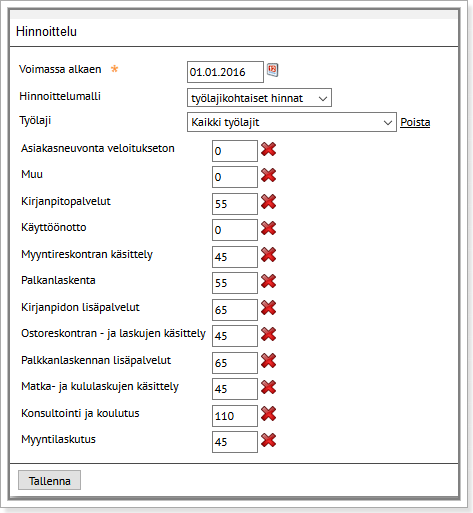This screenshot has width=473, height=513.
Task: Remove the Kirjanpidon lisäpalvelut price row
Action: 268,308
